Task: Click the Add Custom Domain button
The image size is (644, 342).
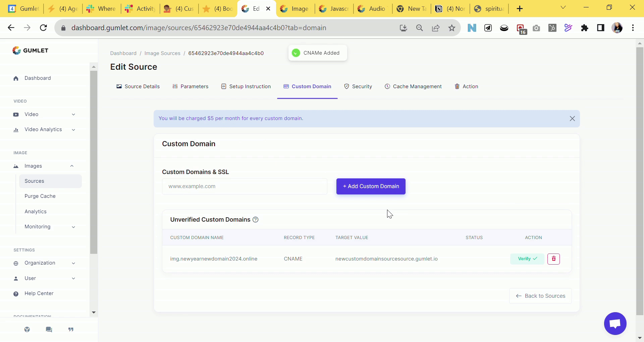Action: [x=371, y=186]
